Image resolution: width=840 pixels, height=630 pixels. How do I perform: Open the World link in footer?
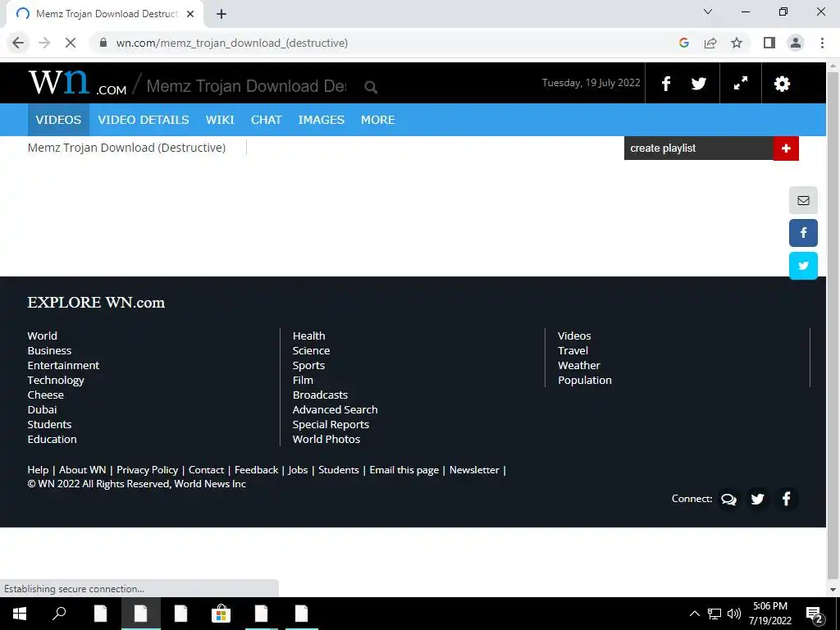tap(43, 336)
